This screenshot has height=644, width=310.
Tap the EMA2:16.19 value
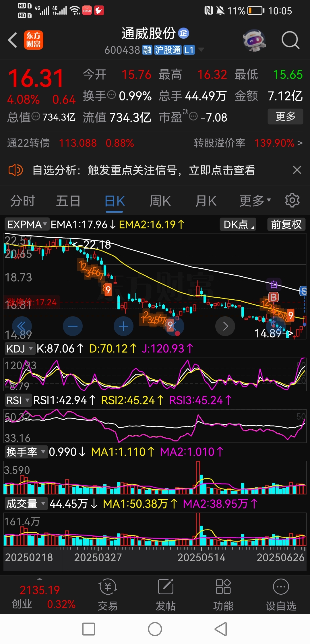(152, 224)
